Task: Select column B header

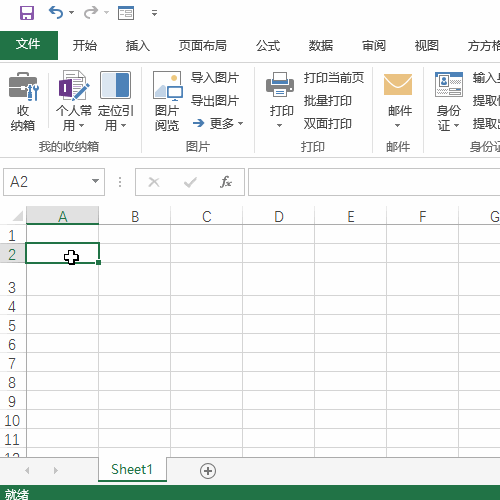Action: click(135, 216)
